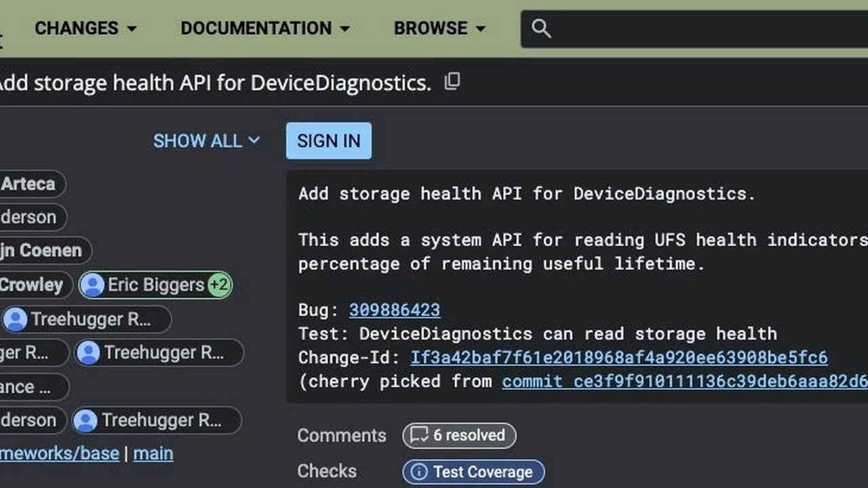The image size is (868, 488).
Task: Click the Test Coverage info icon
Action: click(x=419, y=472)
